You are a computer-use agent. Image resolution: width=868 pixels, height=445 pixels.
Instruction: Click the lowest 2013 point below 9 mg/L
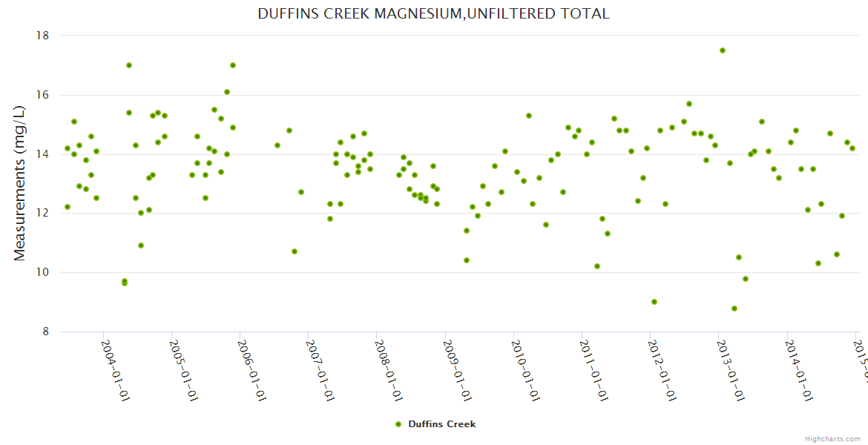(734, 309)
